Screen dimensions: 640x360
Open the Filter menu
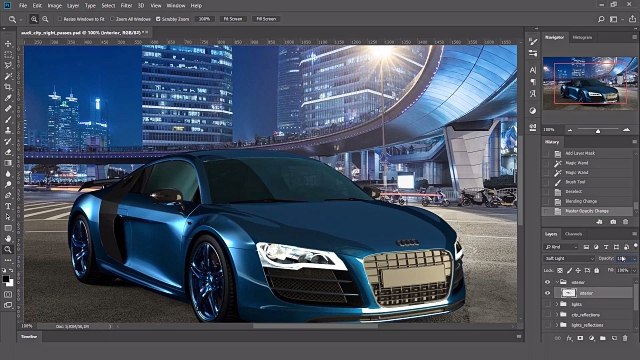[126, 6]
